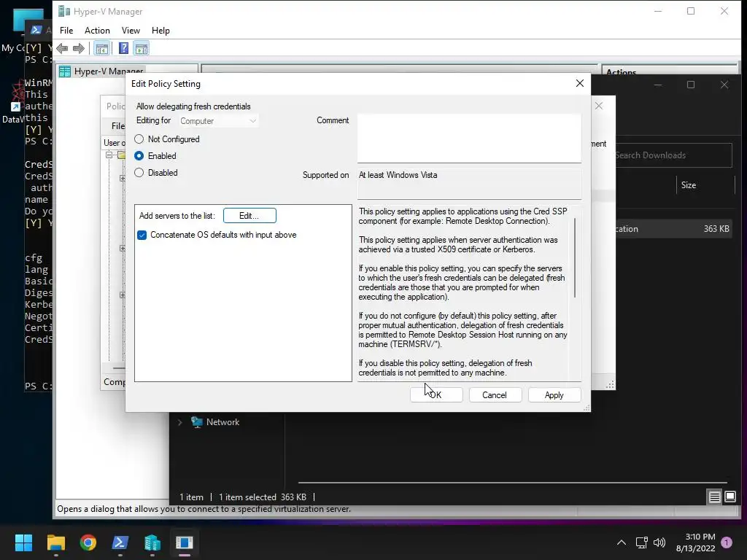Click the Apply button
The image size is (747, 560).
click(554, 394)
